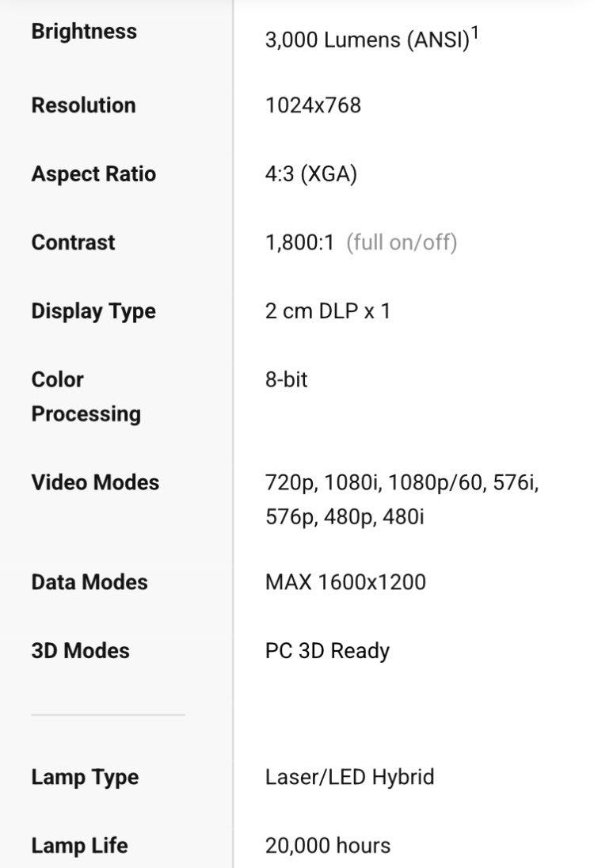Image resolution: width=594 pixels, height=868 pixels.
Task: Click the Color Processing label
Action: [x=86, y=397]
